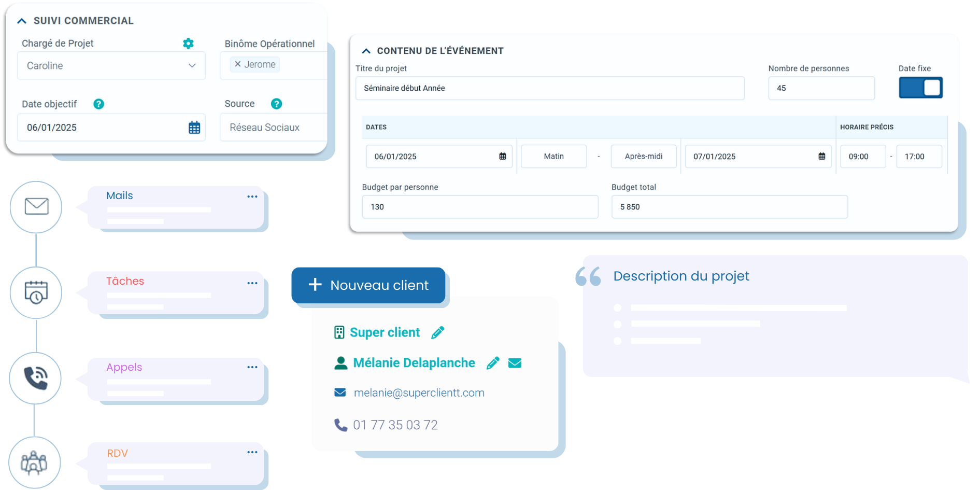Click the Nombre de personnes field
The height and width of the screenshot is (490, 980).
[821, 88]
